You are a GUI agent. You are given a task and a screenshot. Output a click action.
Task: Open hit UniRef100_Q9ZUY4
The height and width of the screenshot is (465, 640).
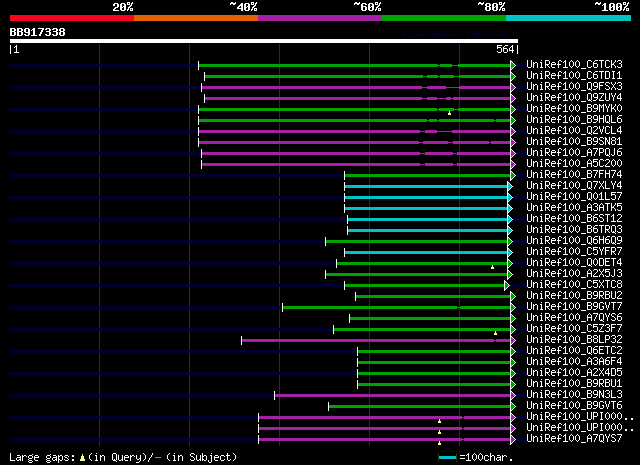[574, 98]
